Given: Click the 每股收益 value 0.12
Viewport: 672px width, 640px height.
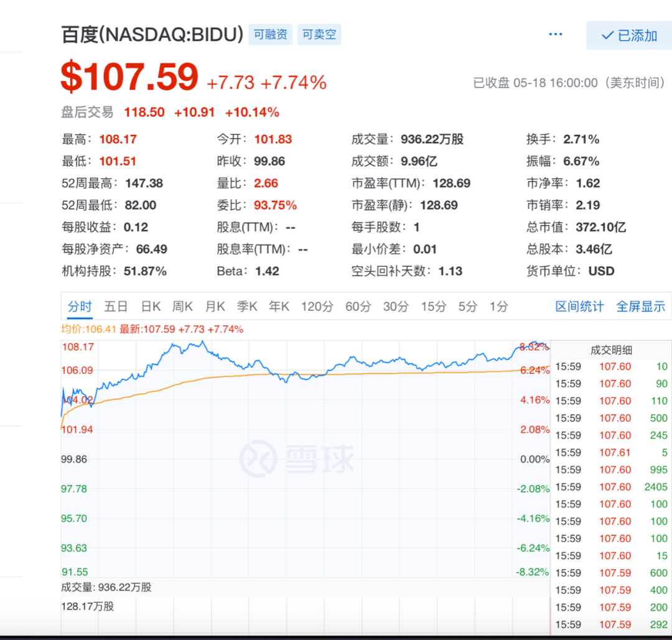Looking at the screenshot, I should click(x=136, y=227).
